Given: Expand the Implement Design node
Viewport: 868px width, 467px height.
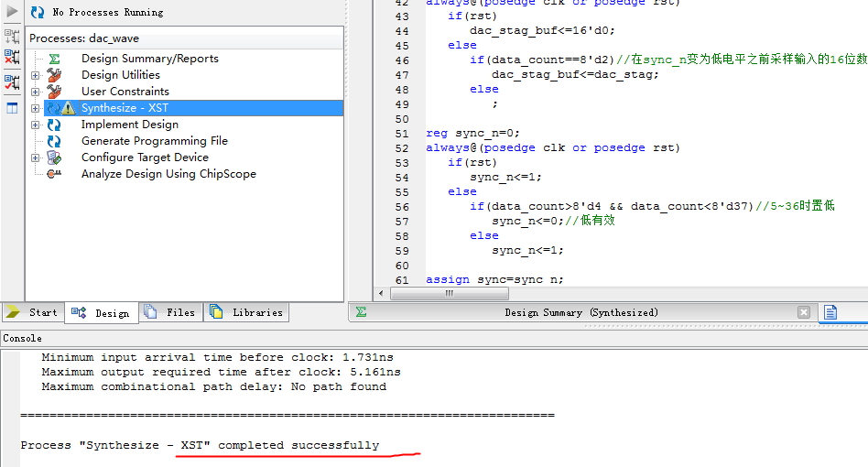Looking at the screenshot, I should 36,125.
